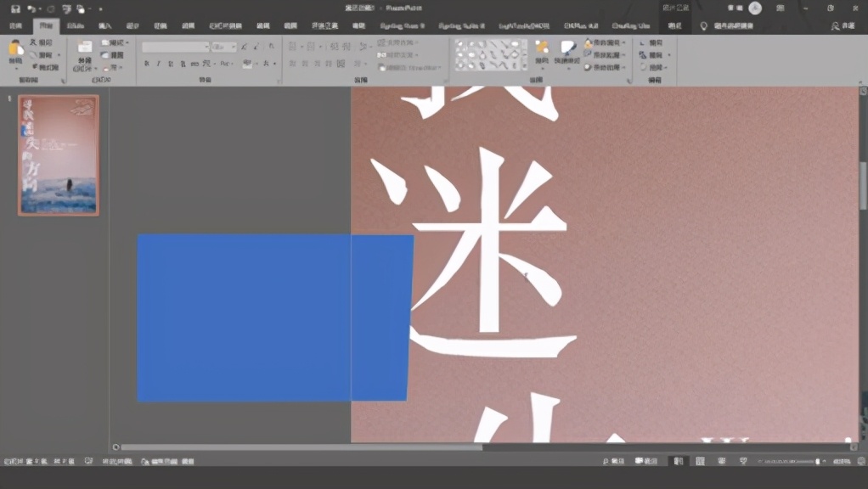
Task: Open the Clipboard pane launcher
Action: coord(63,81)
